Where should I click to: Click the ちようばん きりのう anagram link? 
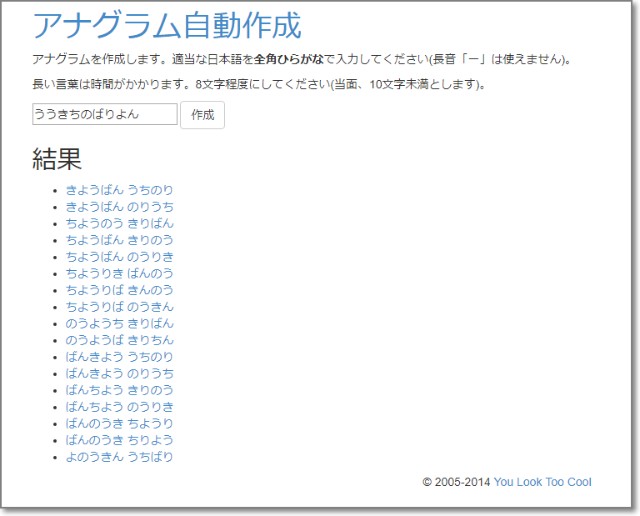[119, 240]
